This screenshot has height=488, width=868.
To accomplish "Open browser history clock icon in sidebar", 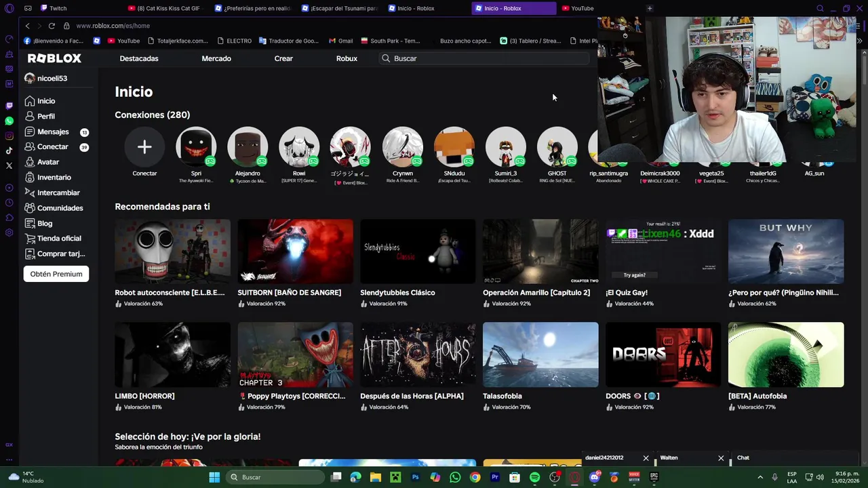I will click(9, 203).
